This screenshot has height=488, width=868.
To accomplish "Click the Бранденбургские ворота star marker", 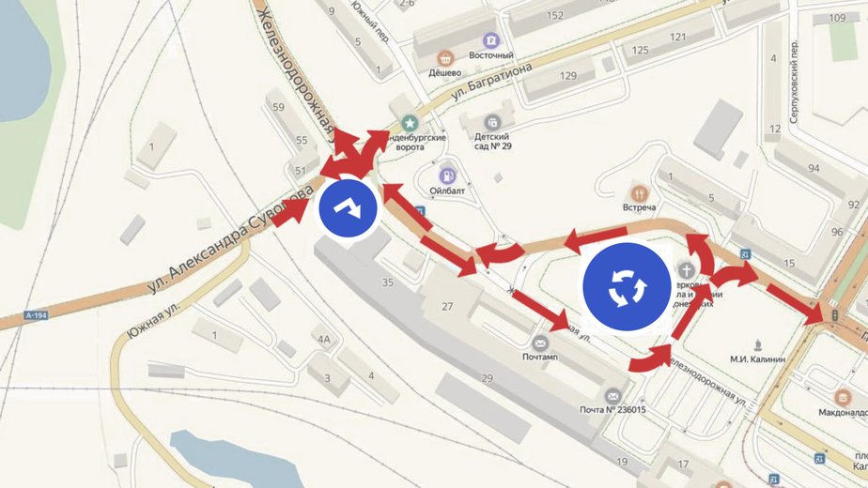I will click(410, 123).
